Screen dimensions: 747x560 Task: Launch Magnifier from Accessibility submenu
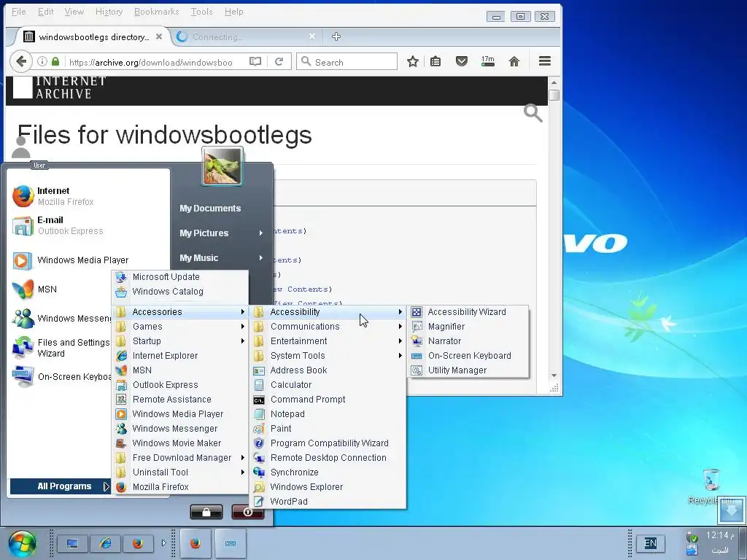(469, 327)
